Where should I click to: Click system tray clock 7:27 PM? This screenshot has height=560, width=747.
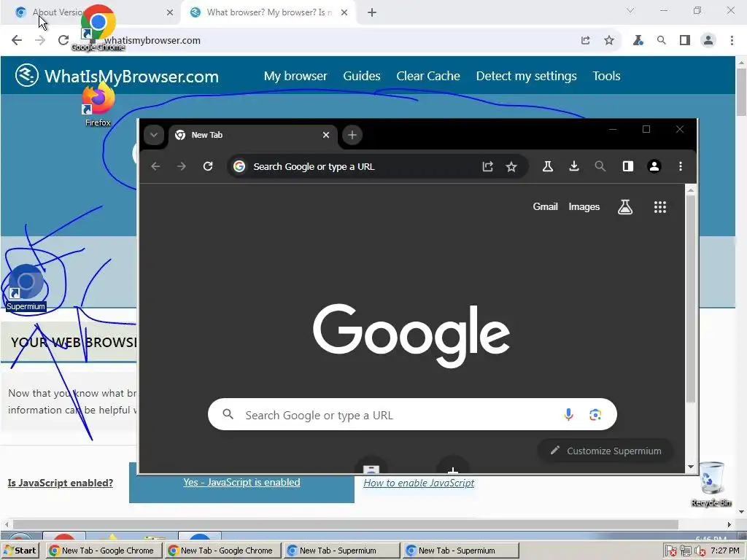click(724, 551)
